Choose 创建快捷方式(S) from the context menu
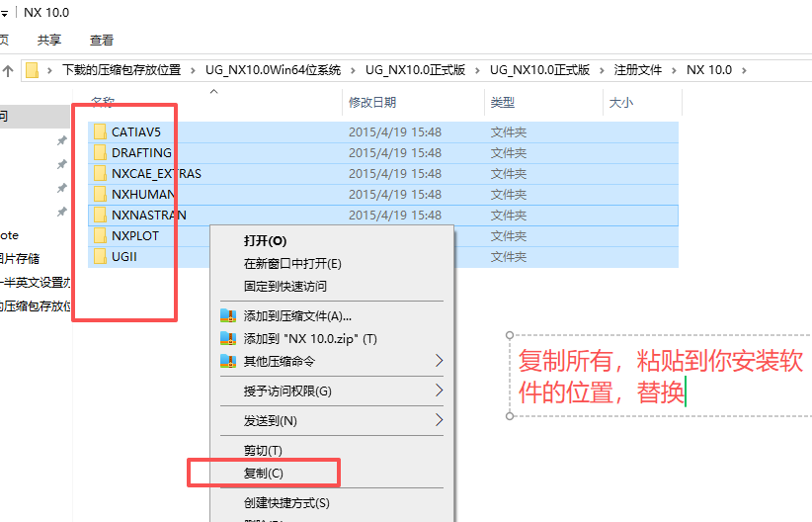 (x=332, y=503)
